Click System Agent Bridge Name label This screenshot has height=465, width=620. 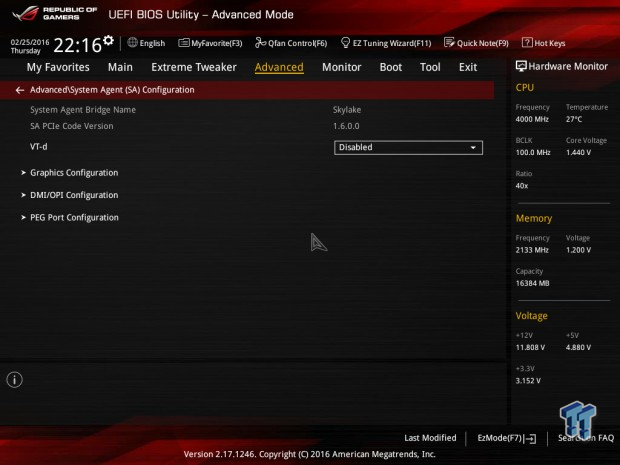coord(83,110)
